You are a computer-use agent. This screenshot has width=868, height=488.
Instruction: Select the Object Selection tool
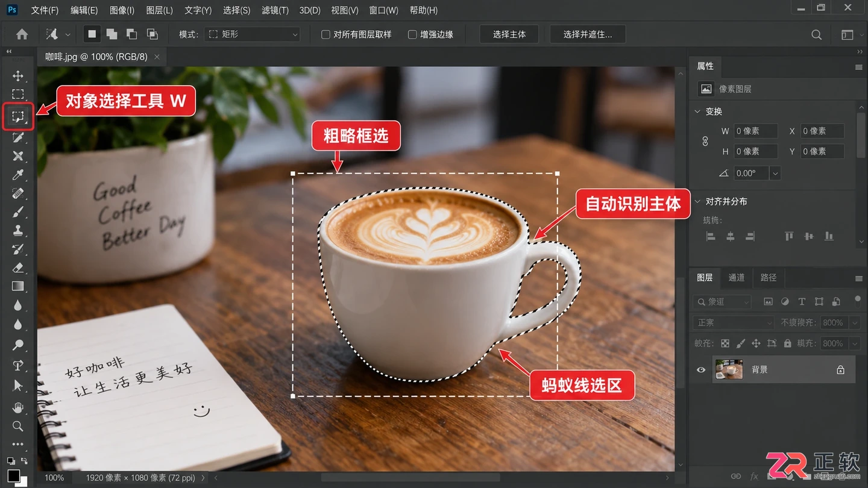(x=18, y=116)
